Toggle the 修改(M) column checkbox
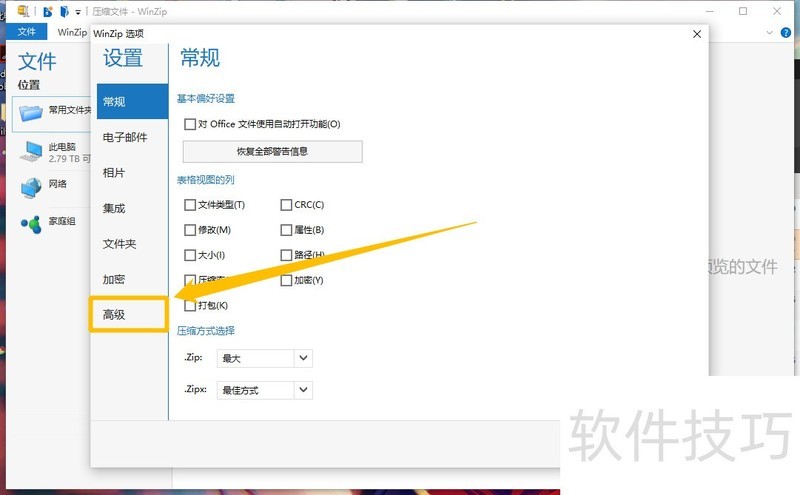The width and height of the screenshot is (800, 495). coord(190,230)
